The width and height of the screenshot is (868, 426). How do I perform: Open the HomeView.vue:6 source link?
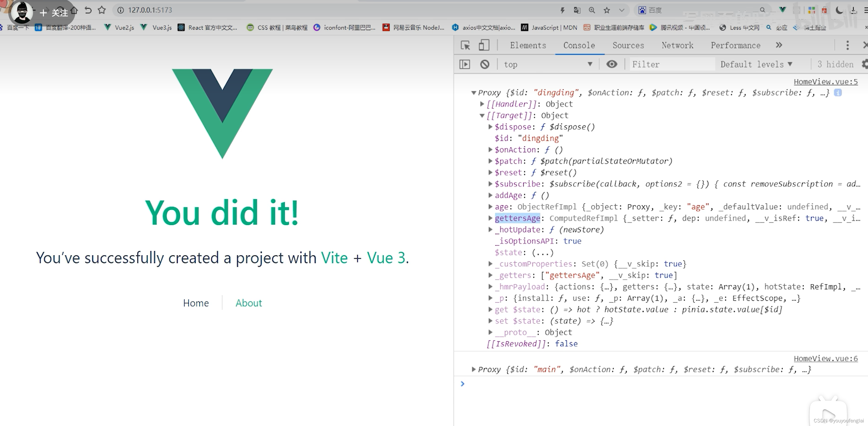pyautogui.click(x=826, y=358)
